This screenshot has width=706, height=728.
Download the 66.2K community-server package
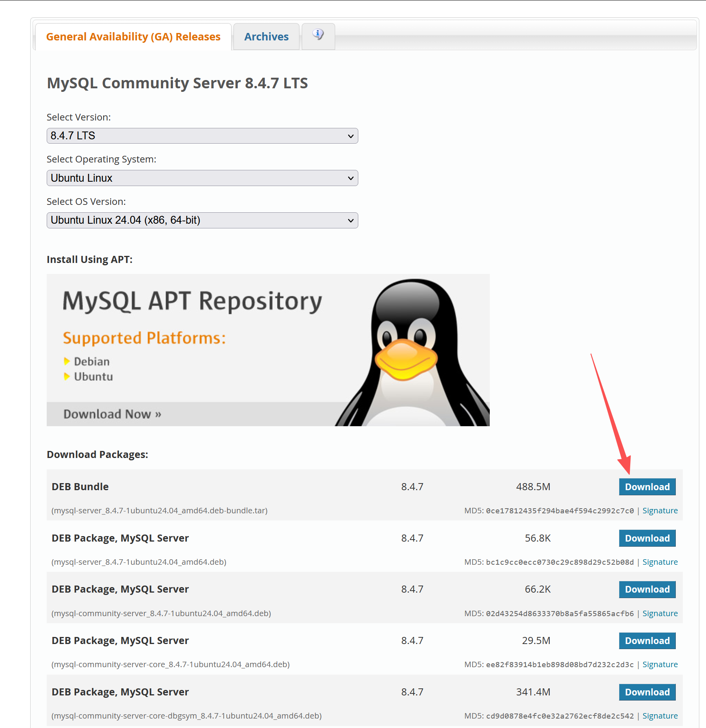pos(647,589)
